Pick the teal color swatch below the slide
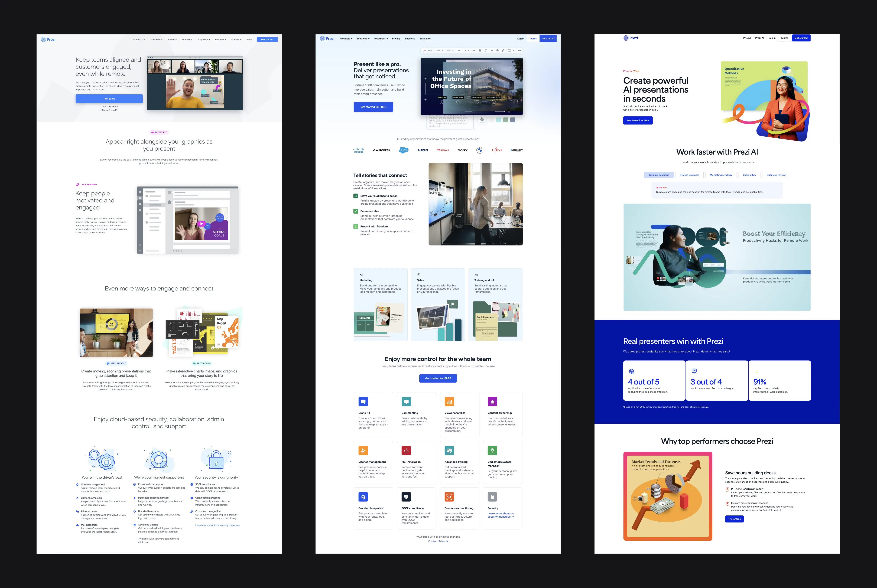This screenshot has width=877, height=588. click(499, 120)
